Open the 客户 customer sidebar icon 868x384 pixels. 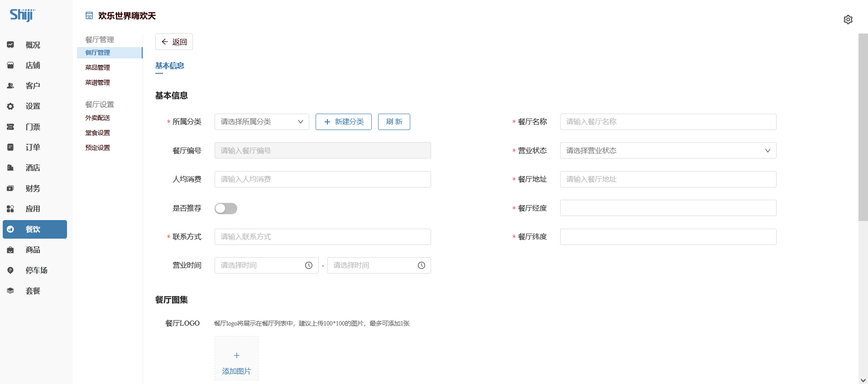coord(10,86)
